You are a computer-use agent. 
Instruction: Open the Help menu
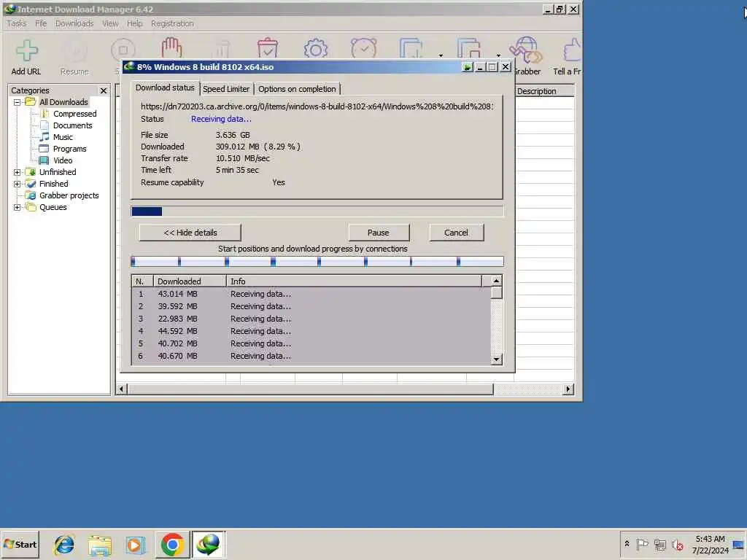click(x=135, y=23)
